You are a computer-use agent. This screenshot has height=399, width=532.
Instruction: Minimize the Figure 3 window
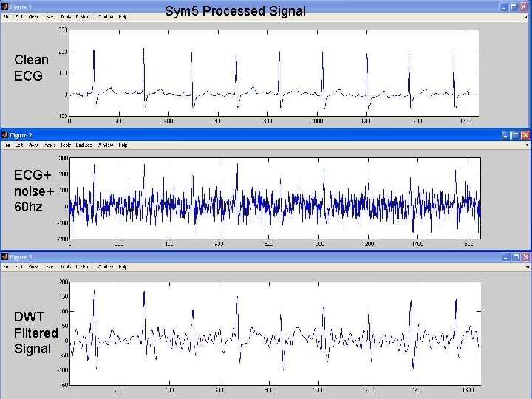(x=506, y=257)
